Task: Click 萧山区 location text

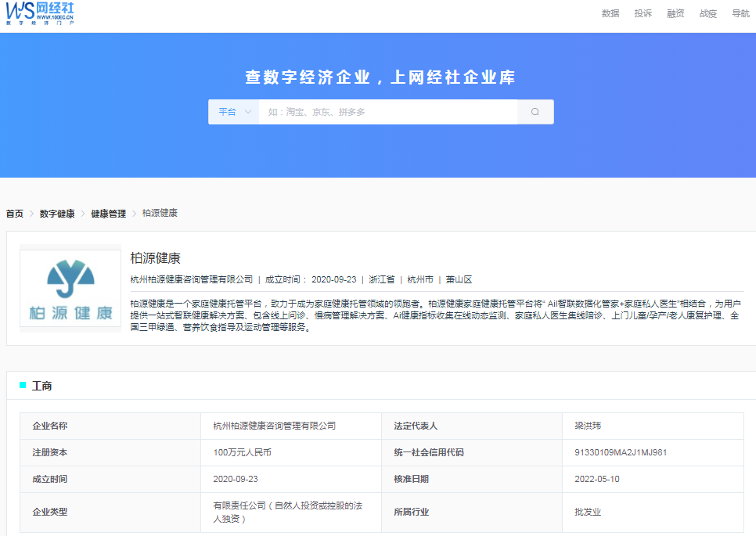Action: [x=459, y=279]
